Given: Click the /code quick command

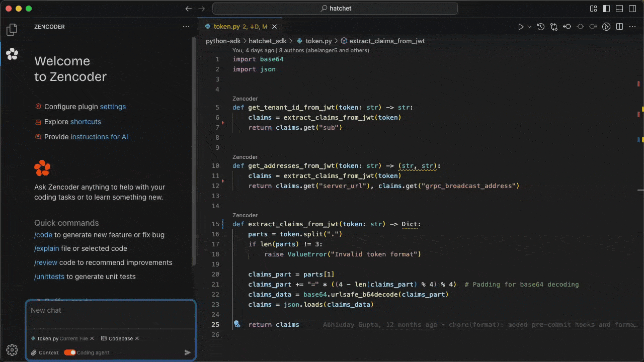Looking at the screenshot, I should click(43, 235).
